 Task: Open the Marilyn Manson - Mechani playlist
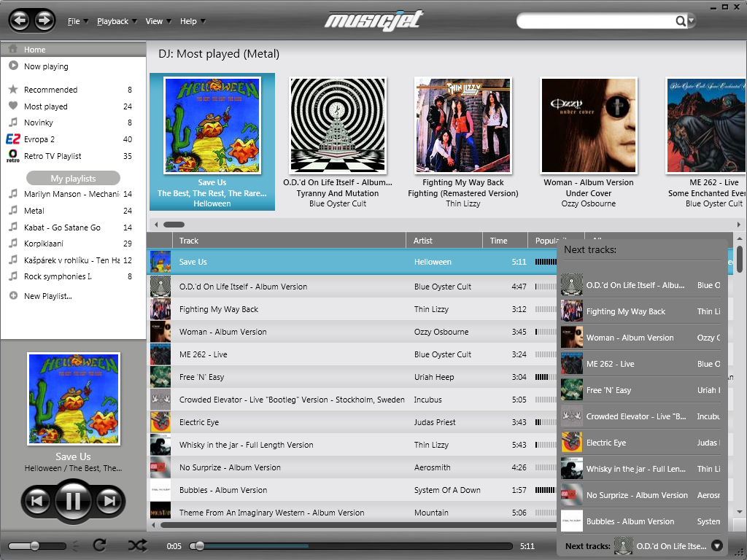pyautogui.click(x=74, y=194)
